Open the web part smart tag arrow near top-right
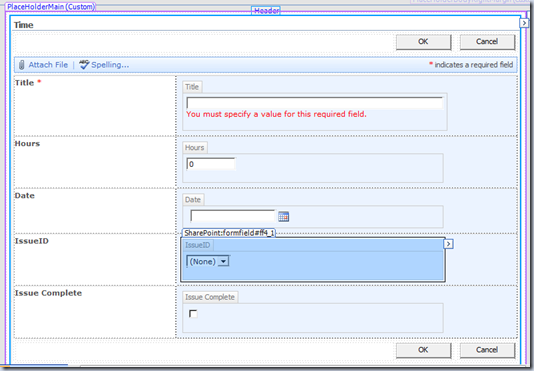Viewport: 534px width, 371px height. 524,23
